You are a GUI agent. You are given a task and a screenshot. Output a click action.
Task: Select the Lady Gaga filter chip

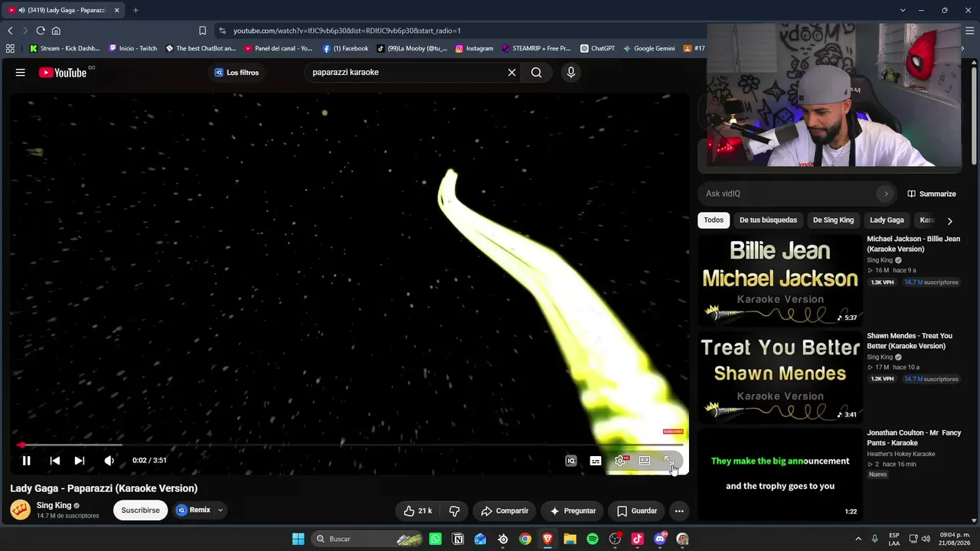point(887,220)
